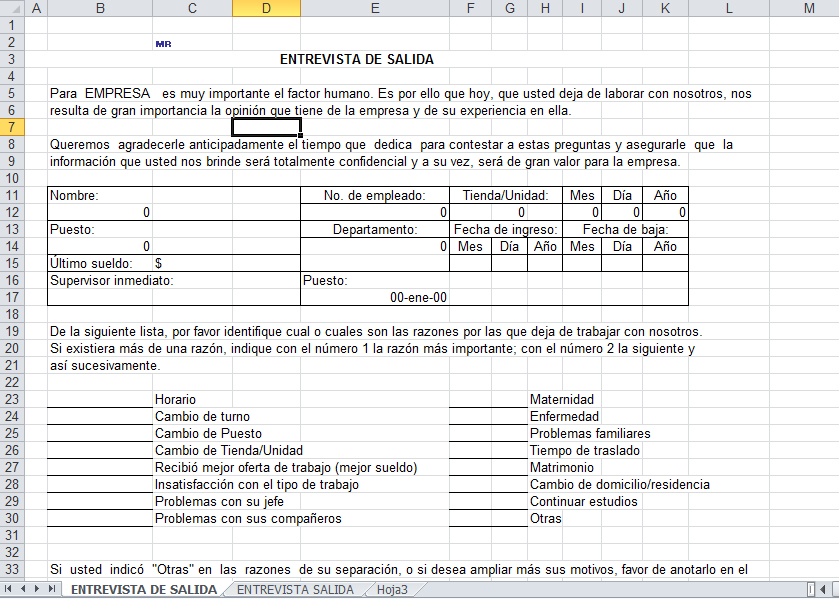Click Insatisfacción con el tipo de trabajo

[x=257, y=484]
